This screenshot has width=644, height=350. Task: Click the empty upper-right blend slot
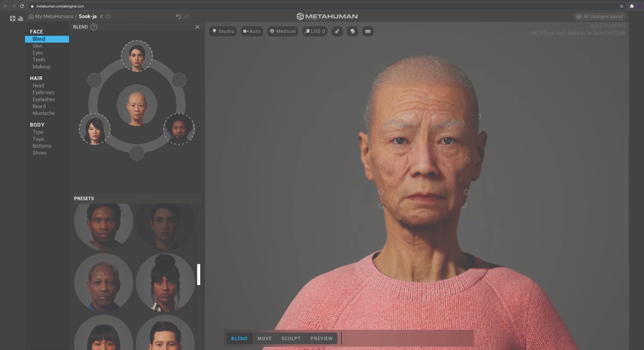(179, 80)
